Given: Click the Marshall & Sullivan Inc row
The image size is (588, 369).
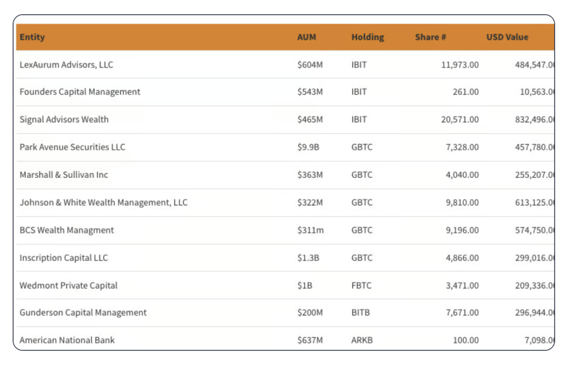Looking at the screenshot, I should tap(63, 174).
